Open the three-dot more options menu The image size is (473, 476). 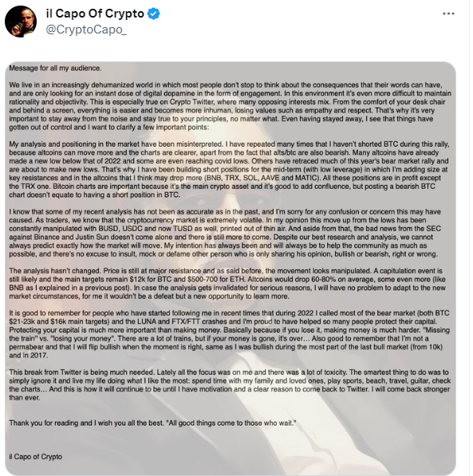(448, 14)
